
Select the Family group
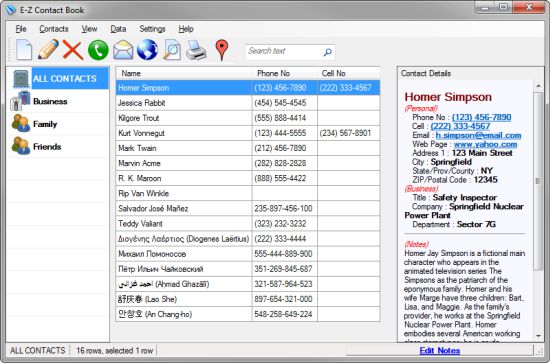(x=59, y=124)
